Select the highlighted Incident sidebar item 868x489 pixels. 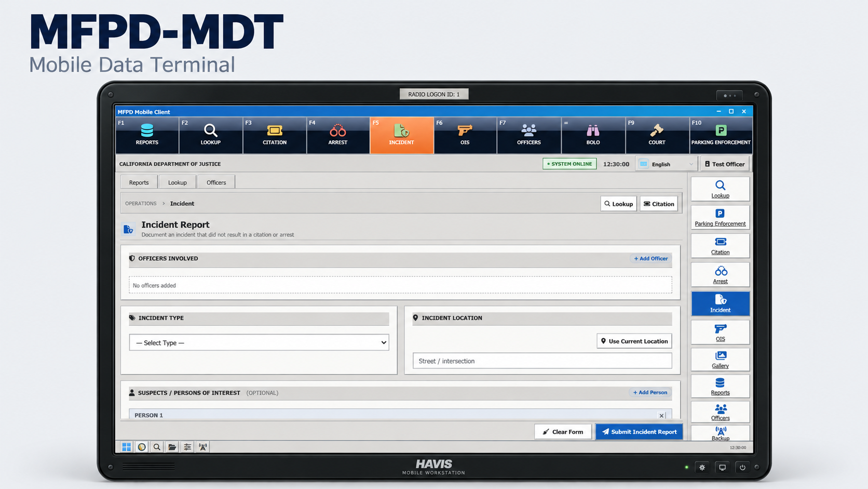[x=720, y=303]
